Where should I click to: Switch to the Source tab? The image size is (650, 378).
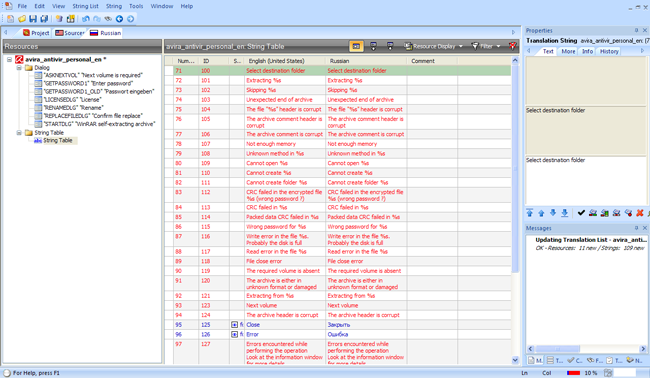70,33
